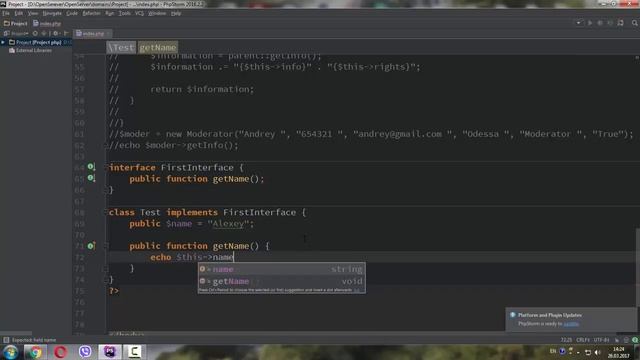Toggle read-only lock icon in status bar
The height and width of the screenshot is (360, 640).
point(617,340)
